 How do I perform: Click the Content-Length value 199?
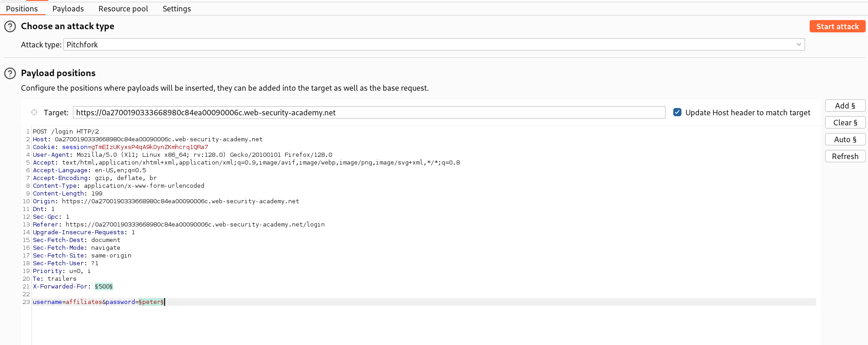[97, 194]
